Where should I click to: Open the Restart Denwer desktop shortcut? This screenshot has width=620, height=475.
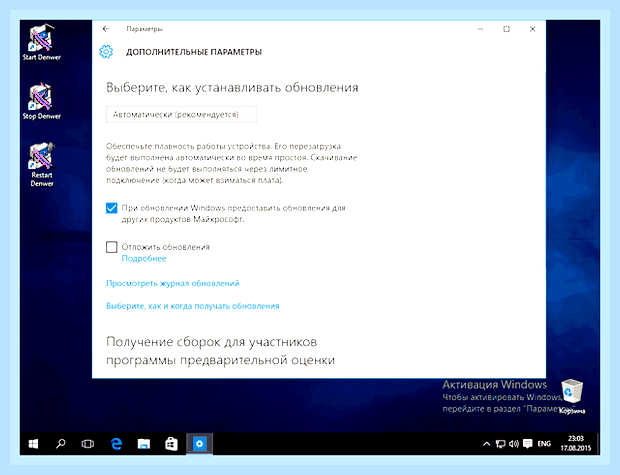pos(42,164)
